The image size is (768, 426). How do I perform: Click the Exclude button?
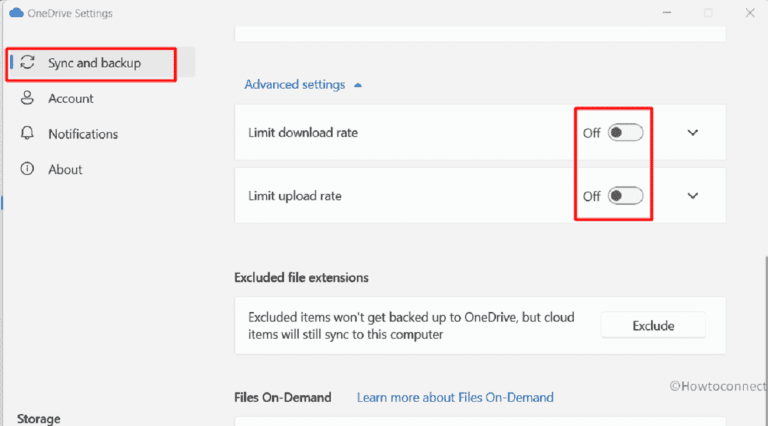(x=653, y=326)
